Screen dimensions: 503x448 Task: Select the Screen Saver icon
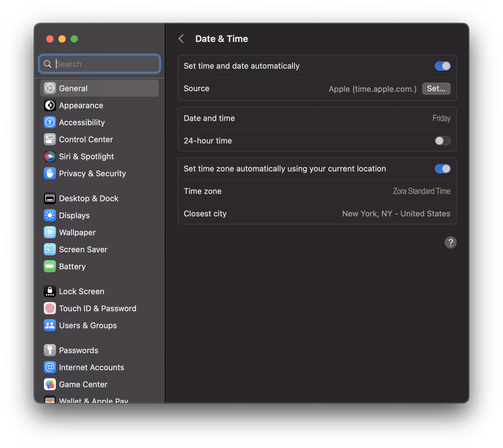click(x=50, y=249)
